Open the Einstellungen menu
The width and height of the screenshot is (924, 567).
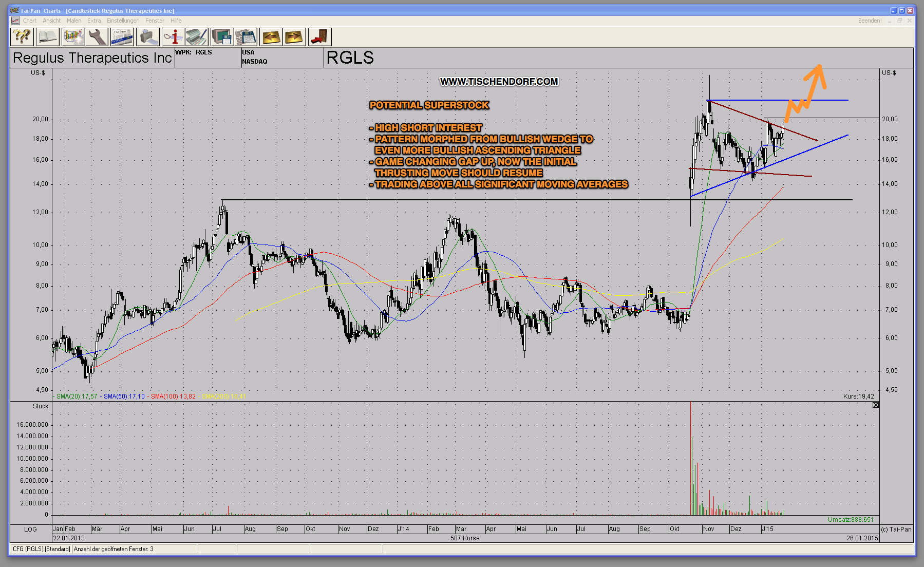click(123, 21)
